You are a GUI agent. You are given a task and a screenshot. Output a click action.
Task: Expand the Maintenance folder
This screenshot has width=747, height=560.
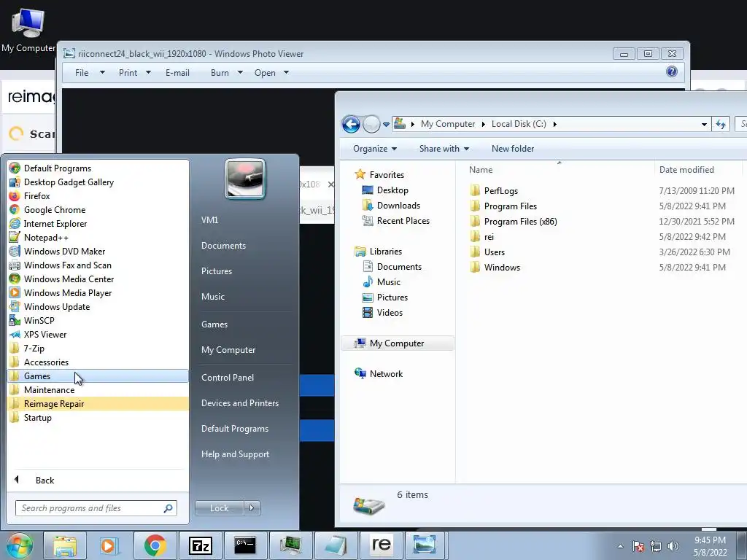point(98,389)
